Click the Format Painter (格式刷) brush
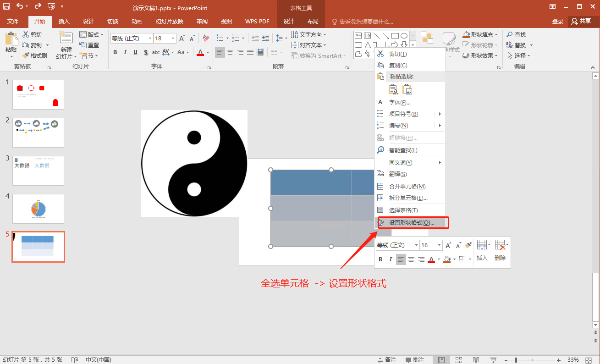The width and height of the screenshot is (600, 364). click(35, 55)
